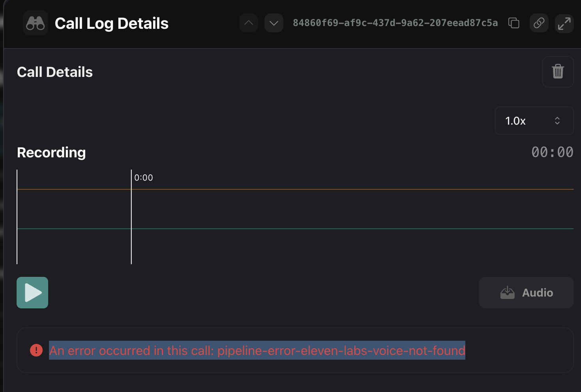
Task: Expand the panel to full screen
Action: pos(564,23)
